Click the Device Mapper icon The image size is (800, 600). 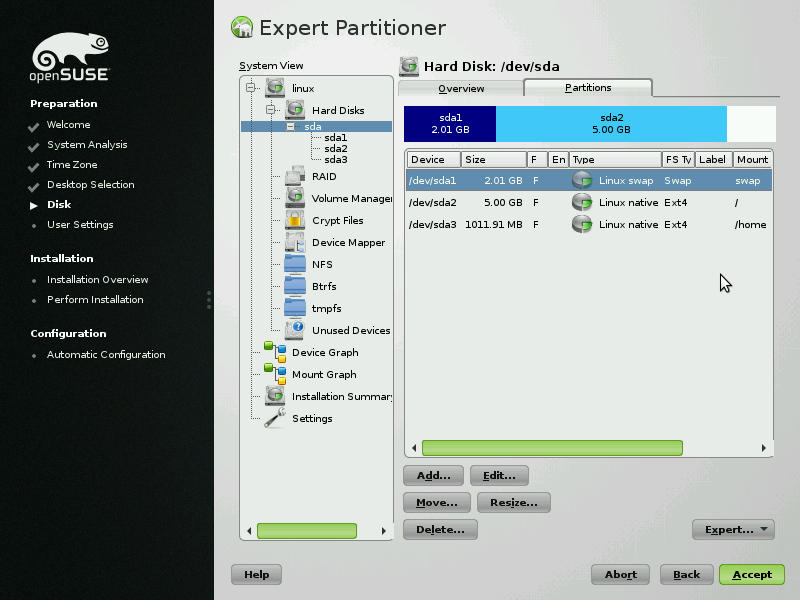tap(295, 243)
